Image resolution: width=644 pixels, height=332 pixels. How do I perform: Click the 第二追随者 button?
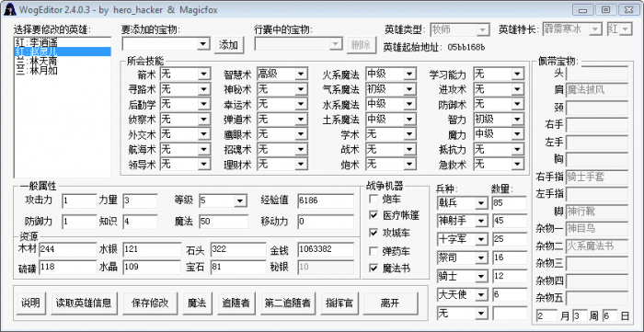287,303
